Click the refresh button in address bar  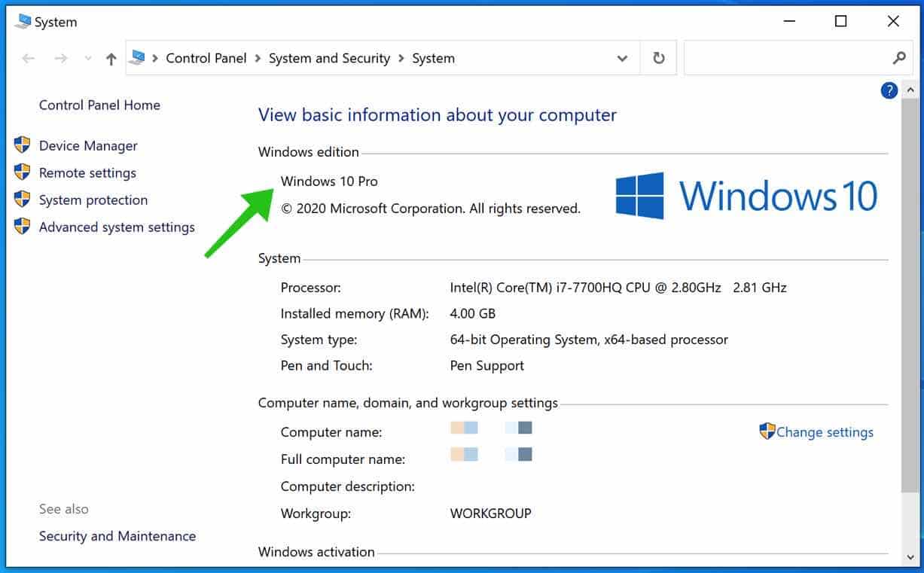point(659,58)
